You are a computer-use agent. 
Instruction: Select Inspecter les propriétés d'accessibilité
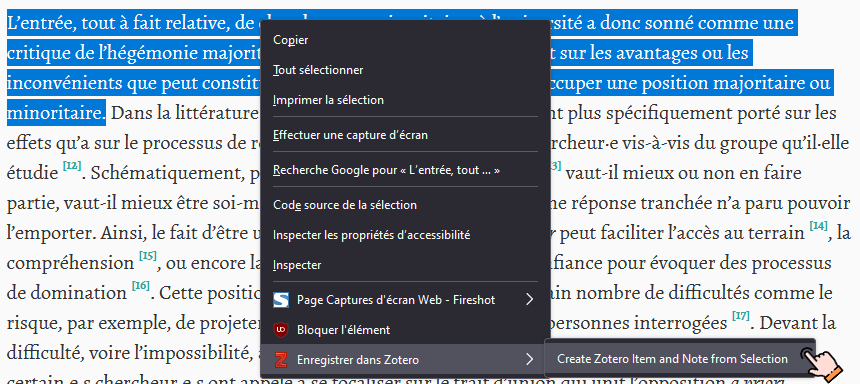click(405, 235)
